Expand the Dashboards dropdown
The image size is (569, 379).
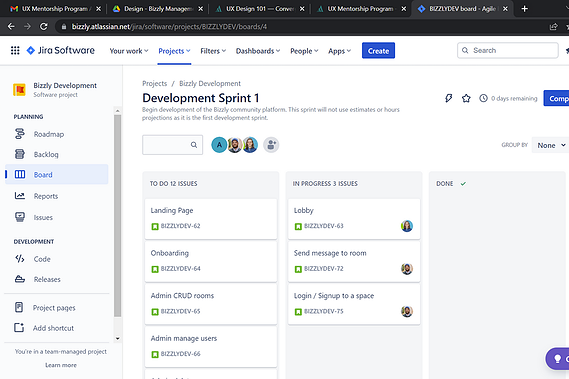tap(258, 51)
